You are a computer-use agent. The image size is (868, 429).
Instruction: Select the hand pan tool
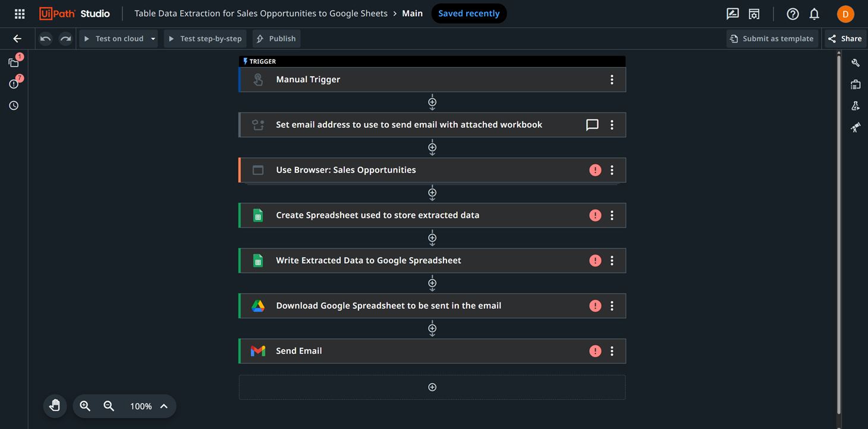55,406
